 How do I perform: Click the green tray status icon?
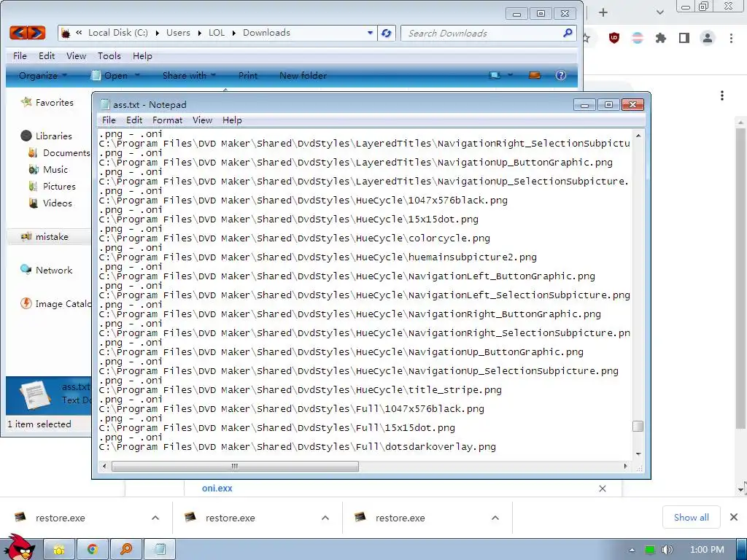tap(650, 550)
